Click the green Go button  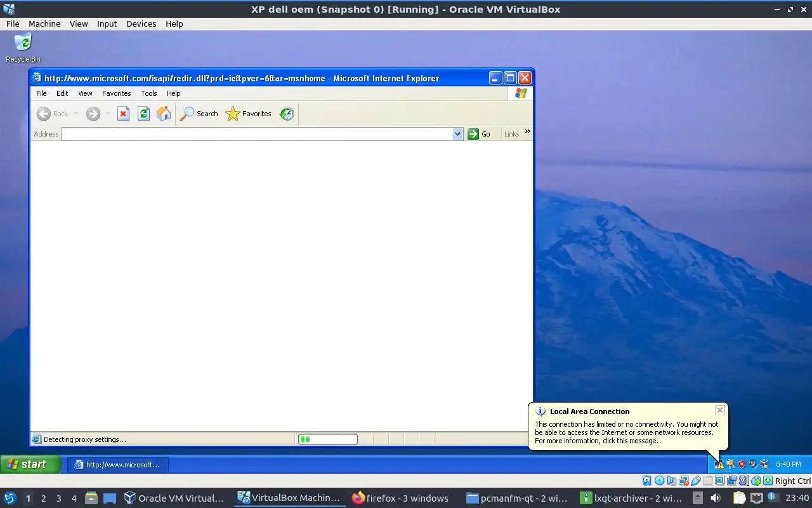[480, 134]
